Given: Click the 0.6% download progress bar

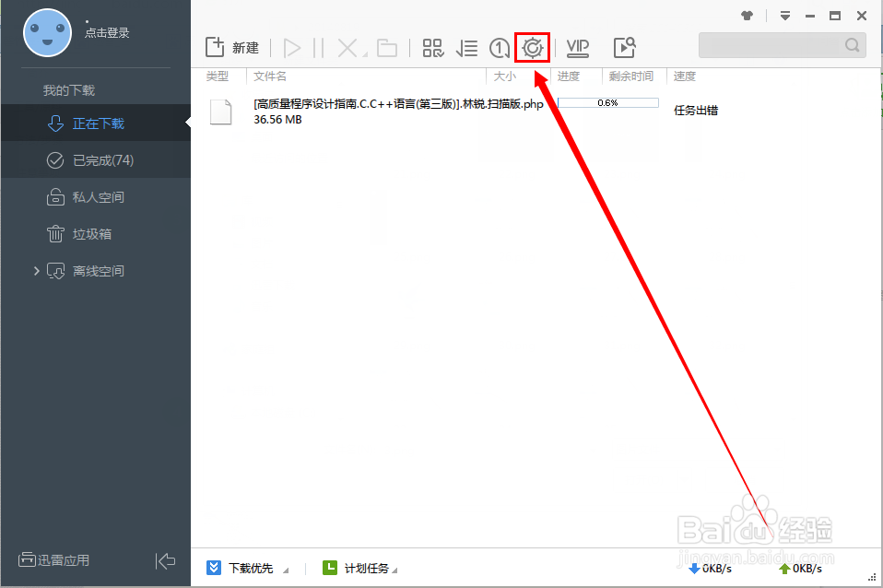Looking at the screenshot, I should pyautogui.click(x=607, y=103).
